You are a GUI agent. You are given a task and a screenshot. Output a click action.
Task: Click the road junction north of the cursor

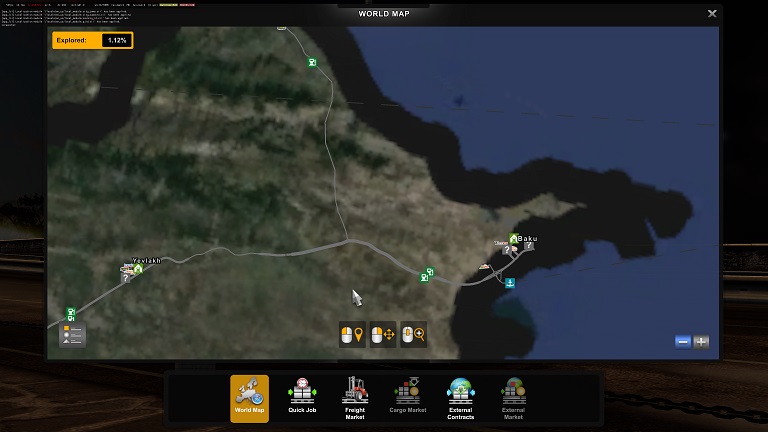point(348,240)
